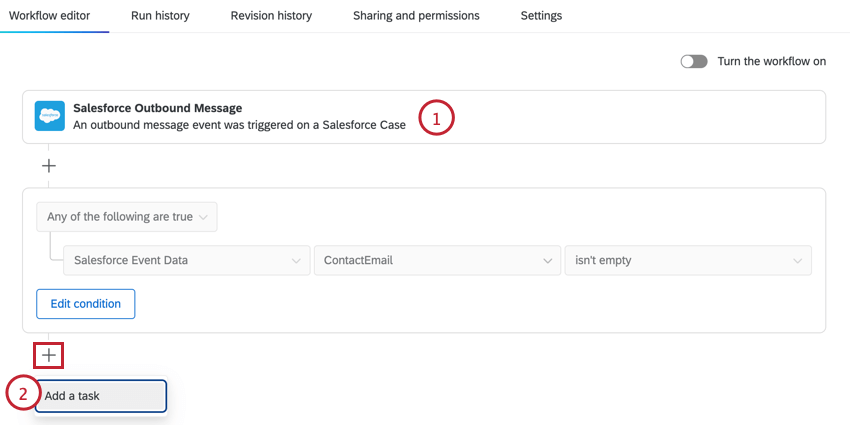The height and width of the screenshot is (425, 850).
Task: Open the 'Any of the following are true' dropdown
Action: point(127,217)
